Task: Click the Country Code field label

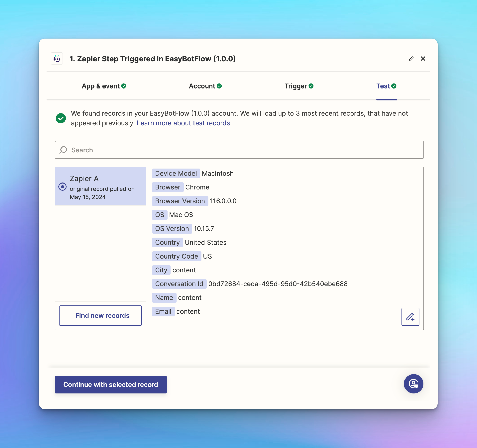Action: coord(176,257)
